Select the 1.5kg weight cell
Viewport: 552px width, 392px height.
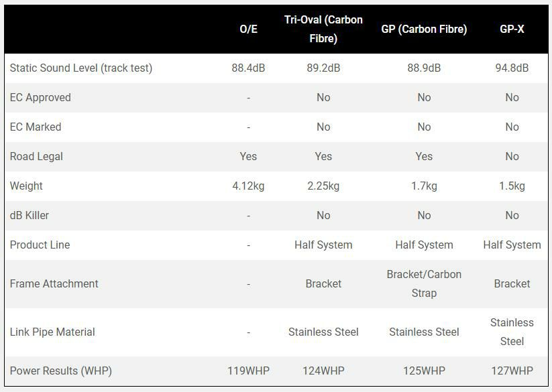512,186
